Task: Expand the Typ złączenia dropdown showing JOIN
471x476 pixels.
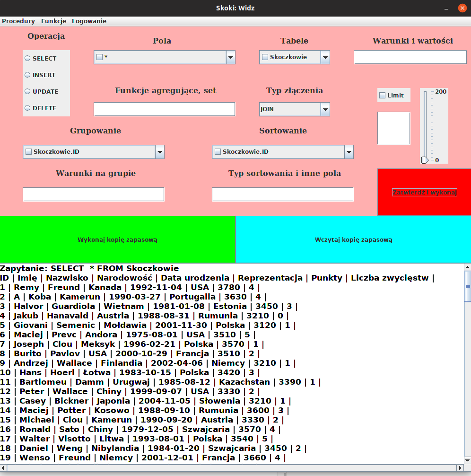Action: (x=325, y=109)
